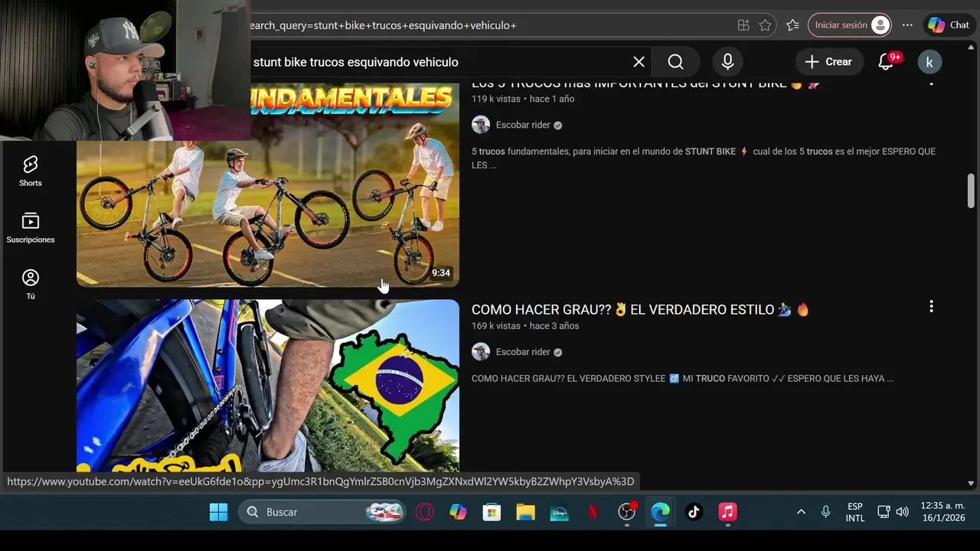Click the browser address bar URL
This screenshot has width=980, height=551.
[383, 25]
